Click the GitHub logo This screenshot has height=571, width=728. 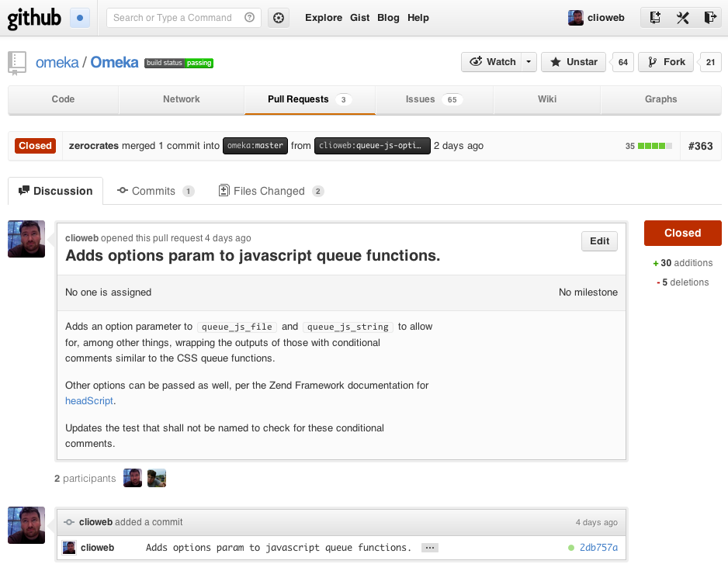[x=34, y=18]
